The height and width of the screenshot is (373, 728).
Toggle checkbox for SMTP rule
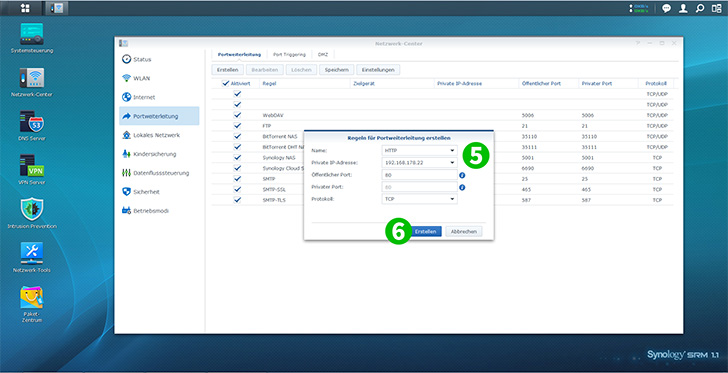pyautogui.click(x=237, y=178)
